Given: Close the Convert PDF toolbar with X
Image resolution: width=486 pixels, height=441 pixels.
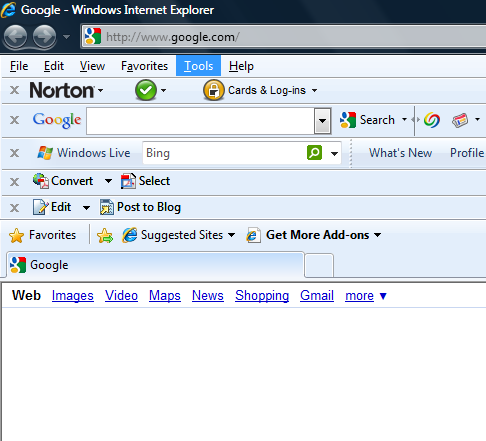Looking at the screenshot, I should coord(14,182).
